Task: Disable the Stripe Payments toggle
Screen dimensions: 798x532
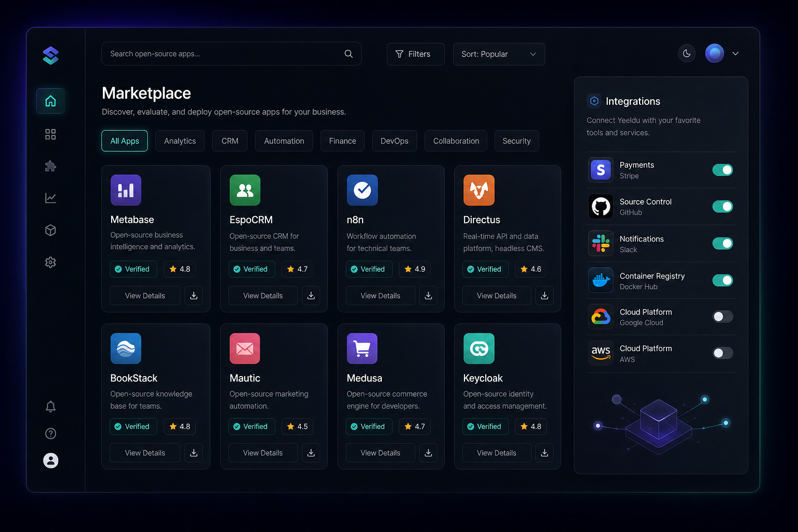Action: (723, 170)
